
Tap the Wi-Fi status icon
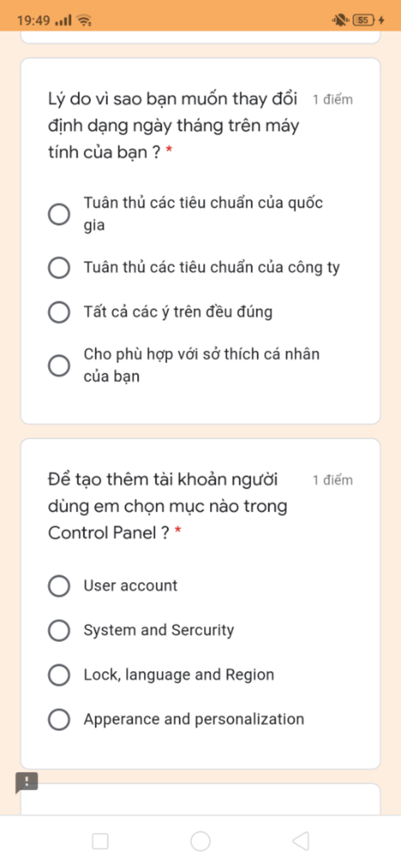84,20
